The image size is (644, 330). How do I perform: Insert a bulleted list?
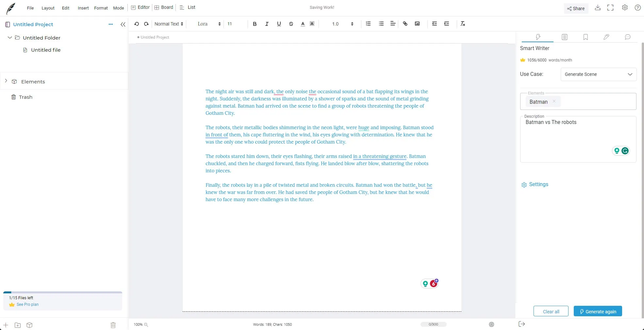click(381, 24)
